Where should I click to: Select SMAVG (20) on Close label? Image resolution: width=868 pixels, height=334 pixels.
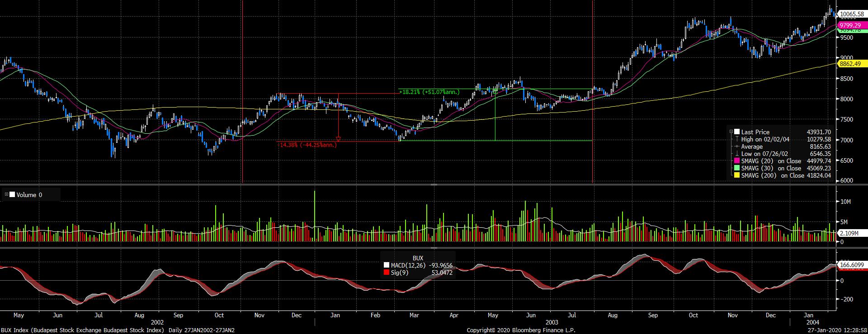point(771,161)
